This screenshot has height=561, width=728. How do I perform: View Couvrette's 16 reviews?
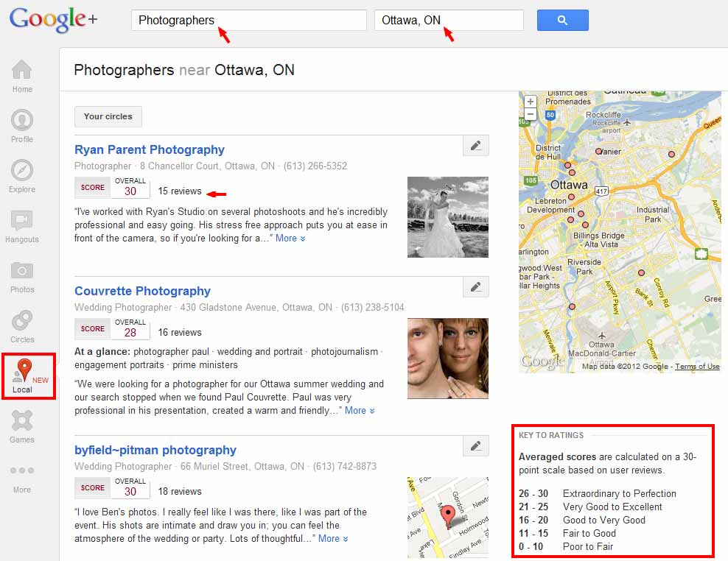tap(180, 332)
